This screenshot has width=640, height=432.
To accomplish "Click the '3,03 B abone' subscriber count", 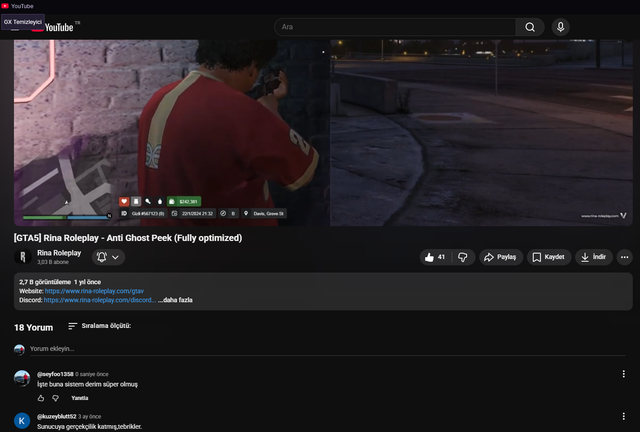I will click(x=53, y=262).
